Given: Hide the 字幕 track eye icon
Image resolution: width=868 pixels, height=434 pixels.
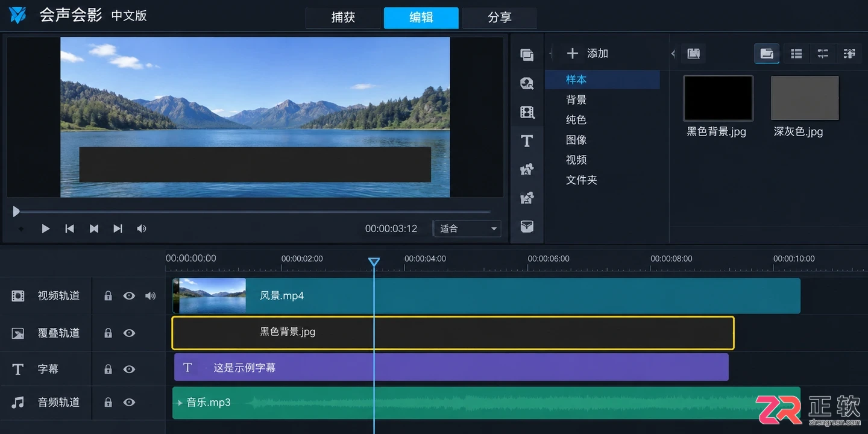Looking at the screenshot, I should (129, 369).
